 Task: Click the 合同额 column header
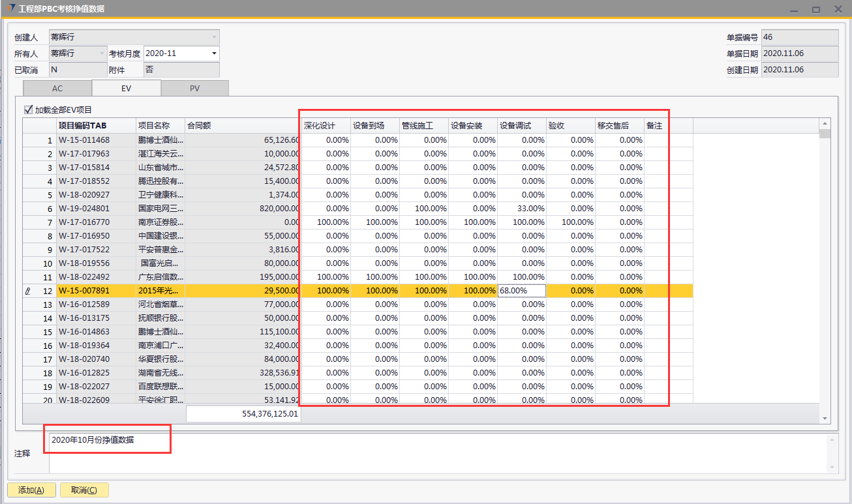tap(241, 126)
